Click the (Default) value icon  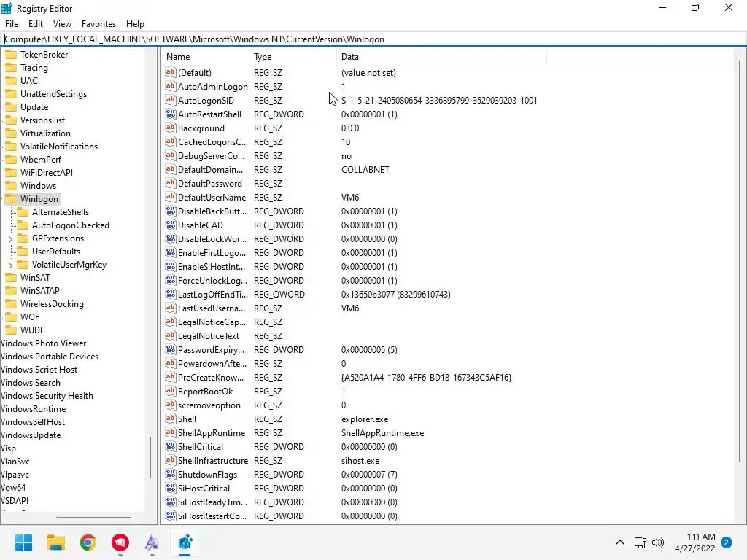(x=171, y=72)
